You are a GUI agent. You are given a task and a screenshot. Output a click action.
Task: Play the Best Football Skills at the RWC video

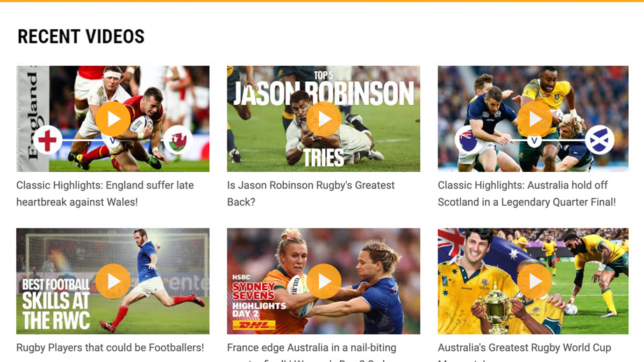tap(113, 281)
